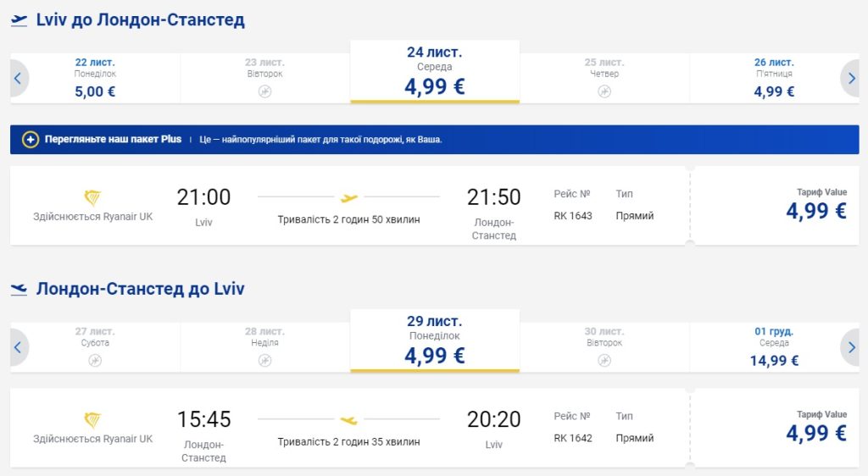868x476 pixels.
Task: Open the Переглянте наш пакет Plus link
Action: pos(114,140)
